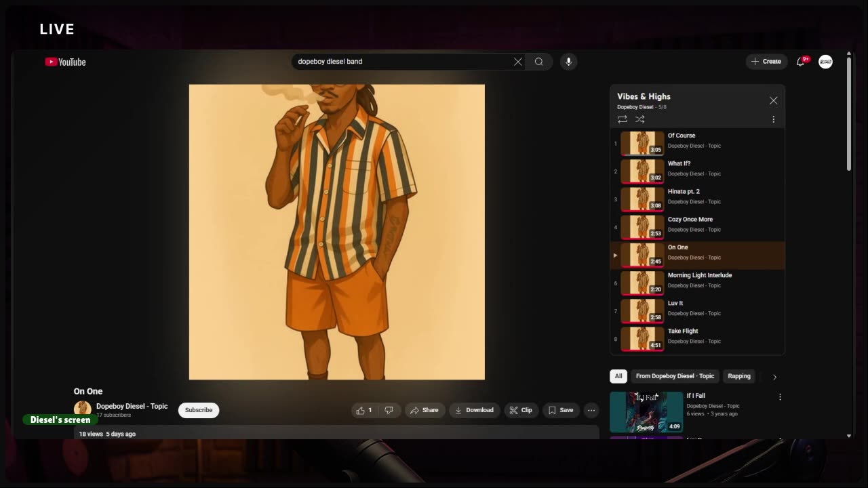Clear the search box text
The height and width of the screenshot is (488, 868).
(x=518, y=62)
